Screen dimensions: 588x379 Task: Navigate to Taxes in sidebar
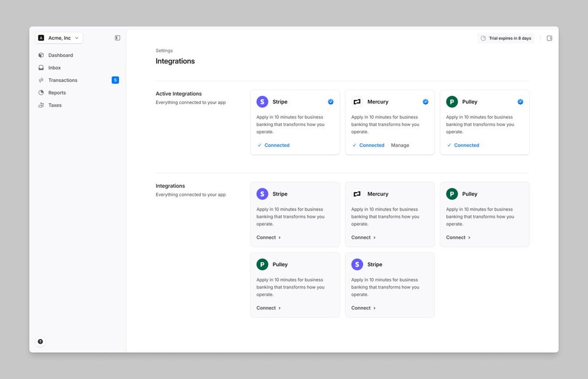click(x=55, y=105)
